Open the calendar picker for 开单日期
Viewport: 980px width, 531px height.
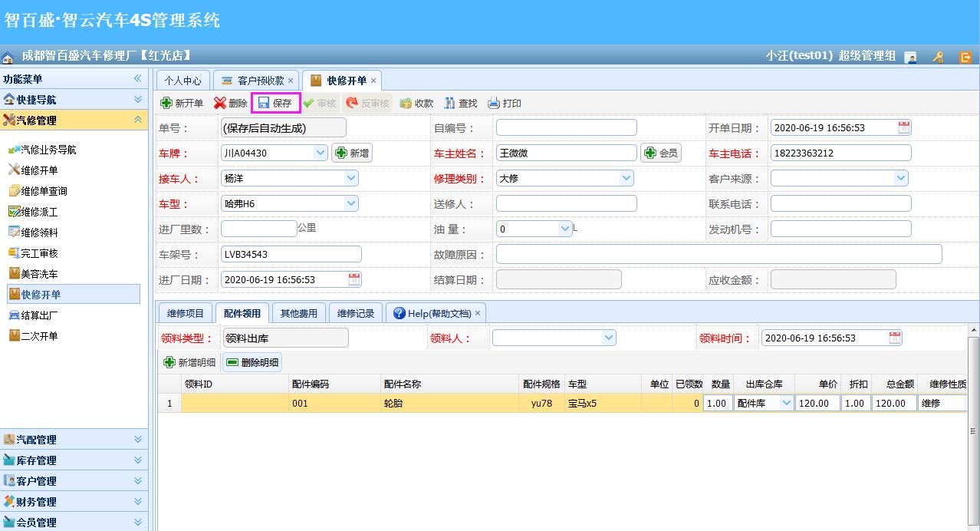pos(903,127)
